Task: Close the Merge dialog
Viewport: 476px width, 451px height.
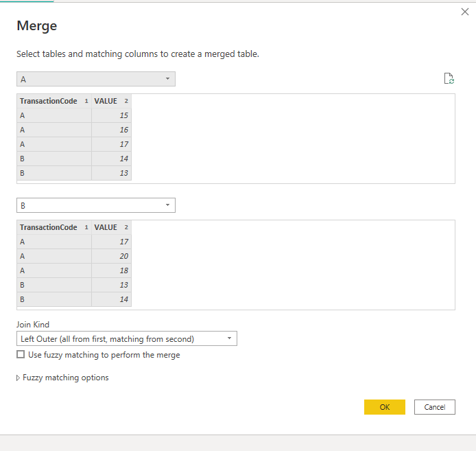Action: click(465, 12)
